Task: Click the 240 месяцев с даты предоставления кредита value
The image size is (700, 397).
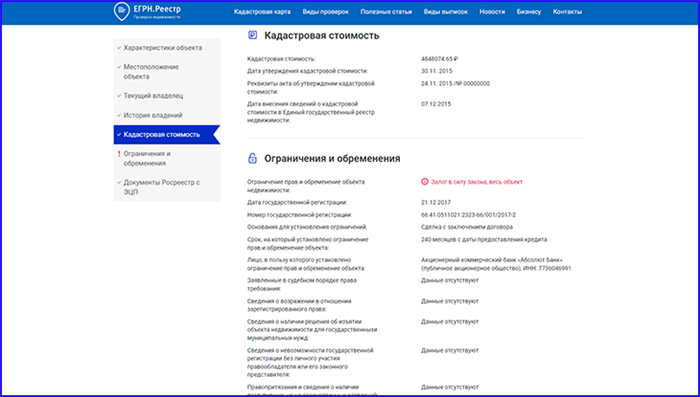Action: click(484, 239)
